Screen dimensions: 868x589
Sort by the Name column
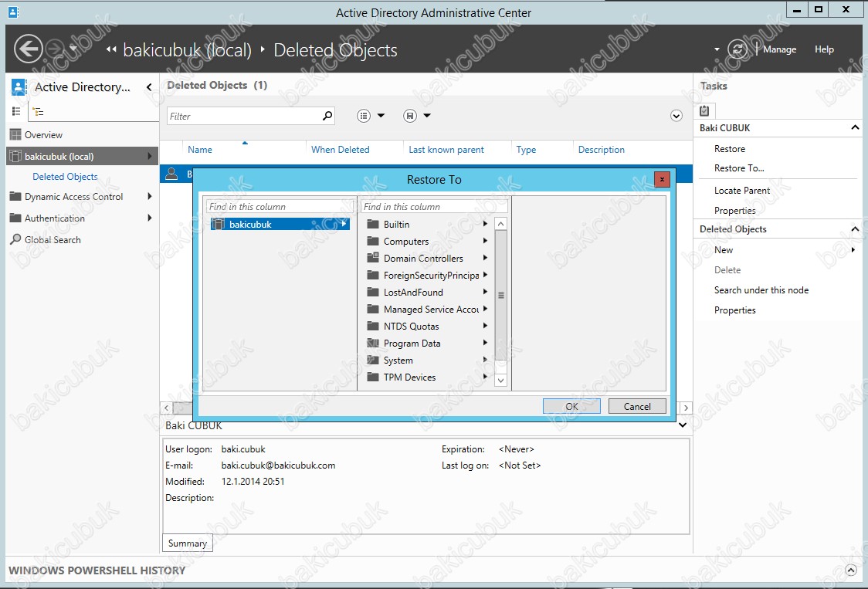pyautogui.click(x=200, y=150)
